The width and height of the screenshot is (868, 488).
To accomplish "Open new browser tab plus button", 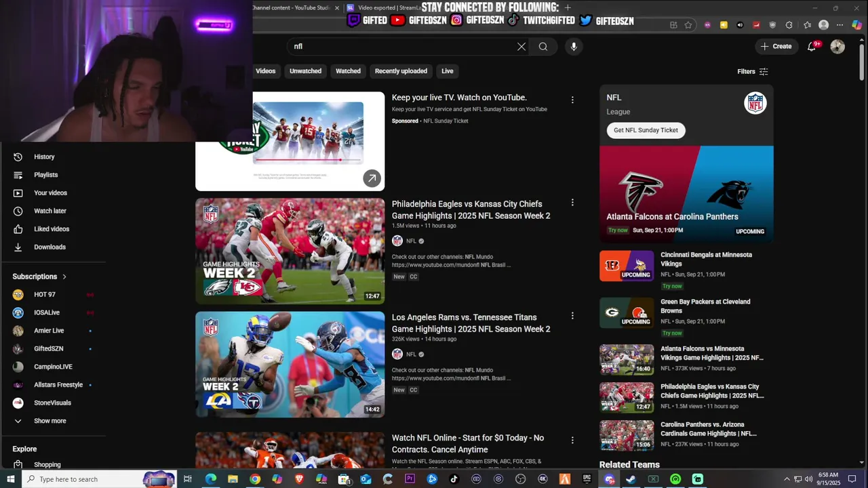I will (x=568, y=7).
